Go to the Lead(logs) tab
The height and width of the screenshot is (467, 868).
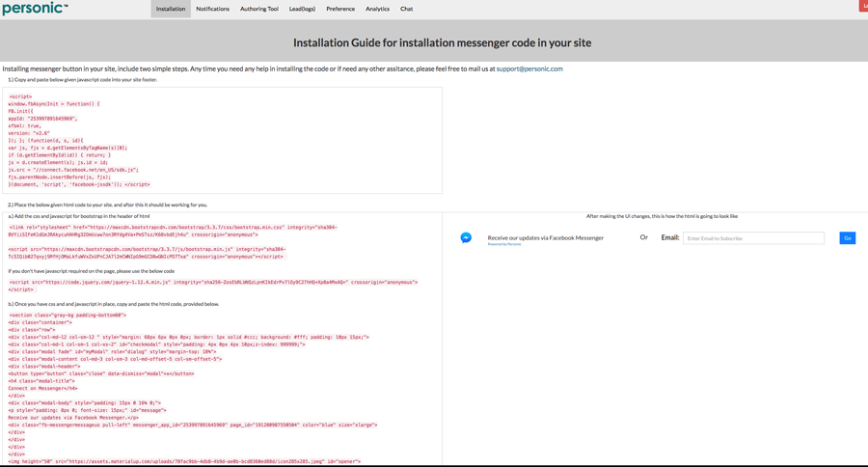coord(302,9)
